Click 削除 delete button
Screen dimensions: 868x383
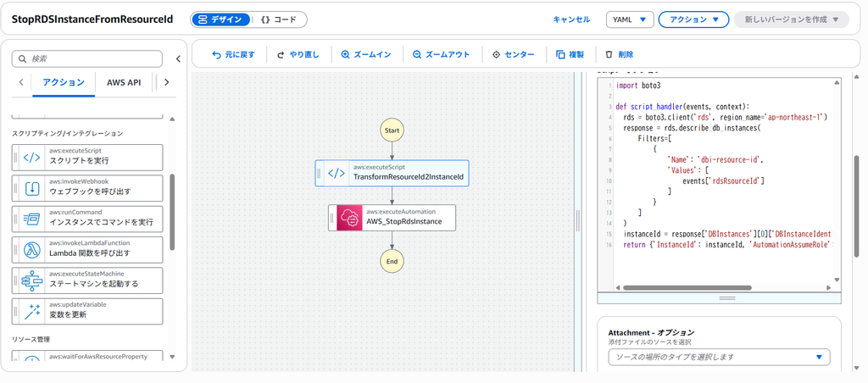coord(619,55)
